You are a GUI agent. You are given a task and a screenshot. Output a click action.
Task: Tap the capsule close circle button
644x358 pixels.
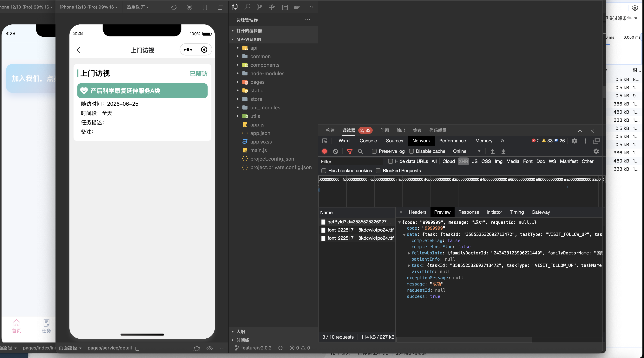(x=204, y=50)
